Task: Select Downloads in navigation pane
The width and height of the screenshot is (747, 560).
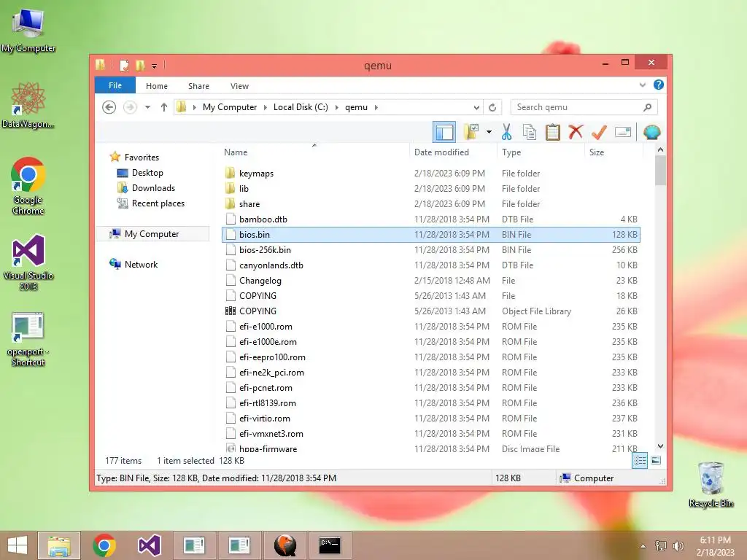Action: [153, 188]
